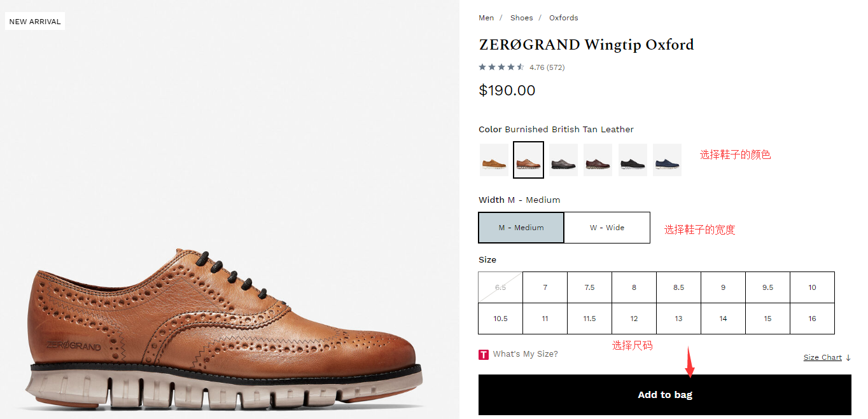Select shoe size 8.5
868x419 pixels.
(678, 287)
